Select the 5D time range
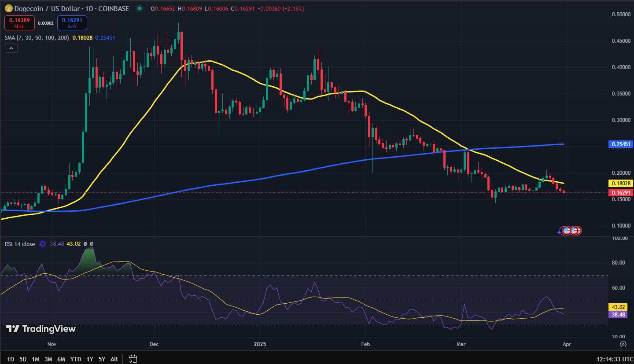634x364 pixels. point(22,359)
